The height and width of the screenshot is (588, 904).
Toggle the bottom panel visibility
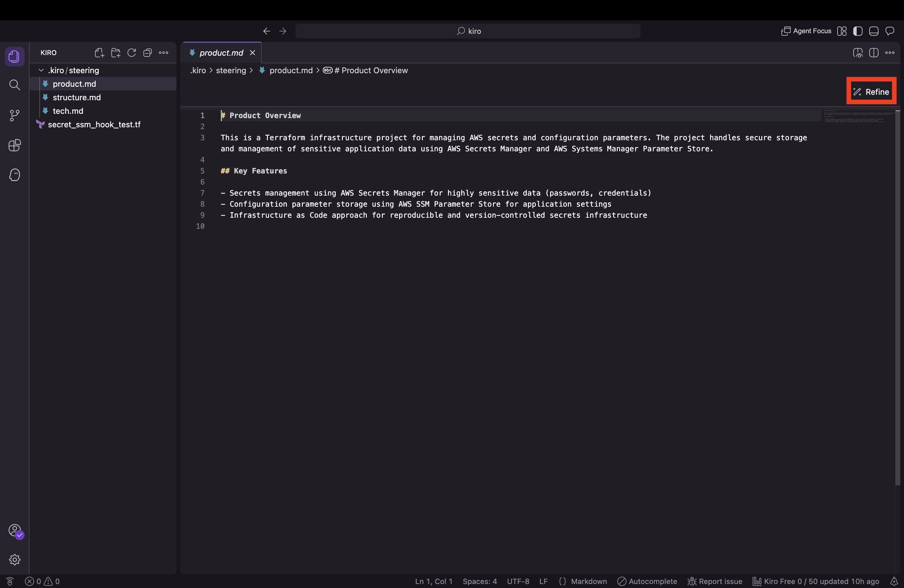pos(874,31)
